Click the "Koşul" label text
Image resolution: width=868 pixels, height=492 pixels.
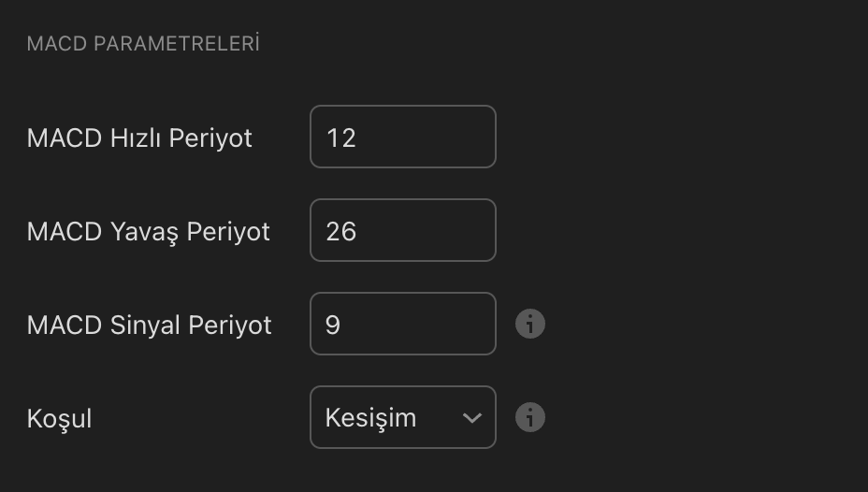coord(59,418)
